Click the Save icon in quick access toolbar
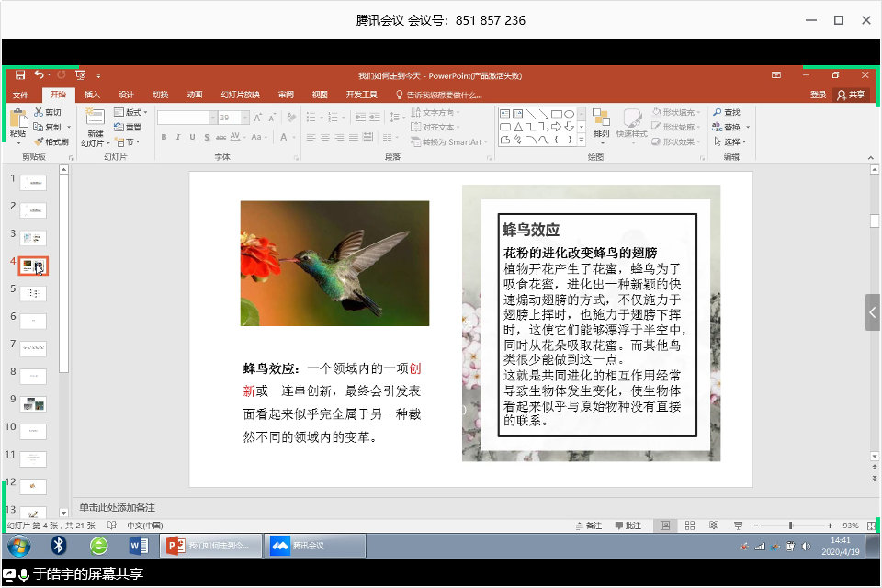This screenshot has width=882, height=588. click(x=20, y=74)
